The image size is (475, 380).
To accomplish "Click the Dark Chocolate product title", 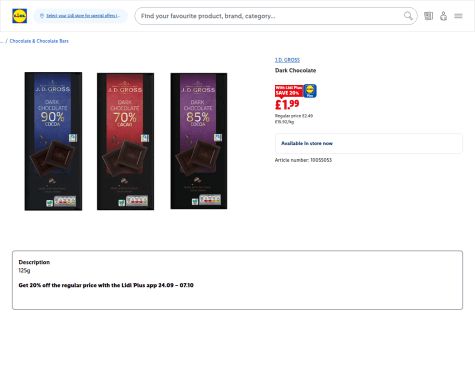I will tap(295, 70).
